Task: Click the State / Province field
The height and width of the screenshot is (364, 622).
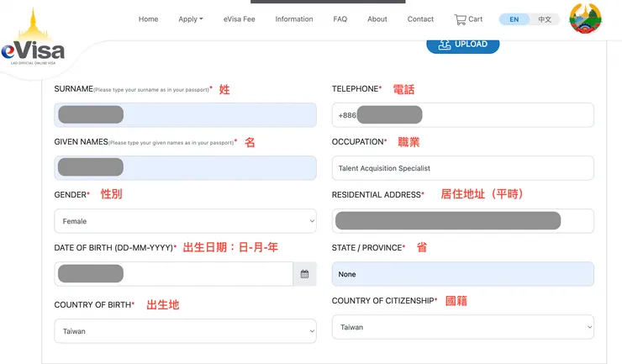Action: [463, 274]
